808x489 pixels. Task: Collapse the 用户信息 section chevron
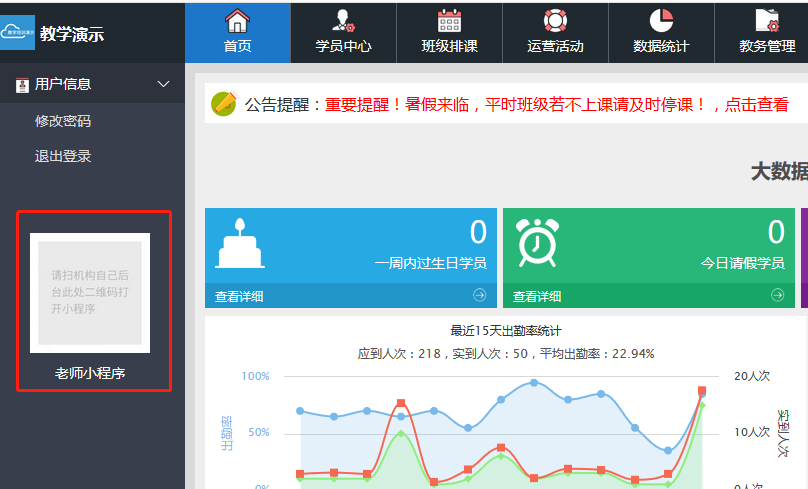point(164,84)
